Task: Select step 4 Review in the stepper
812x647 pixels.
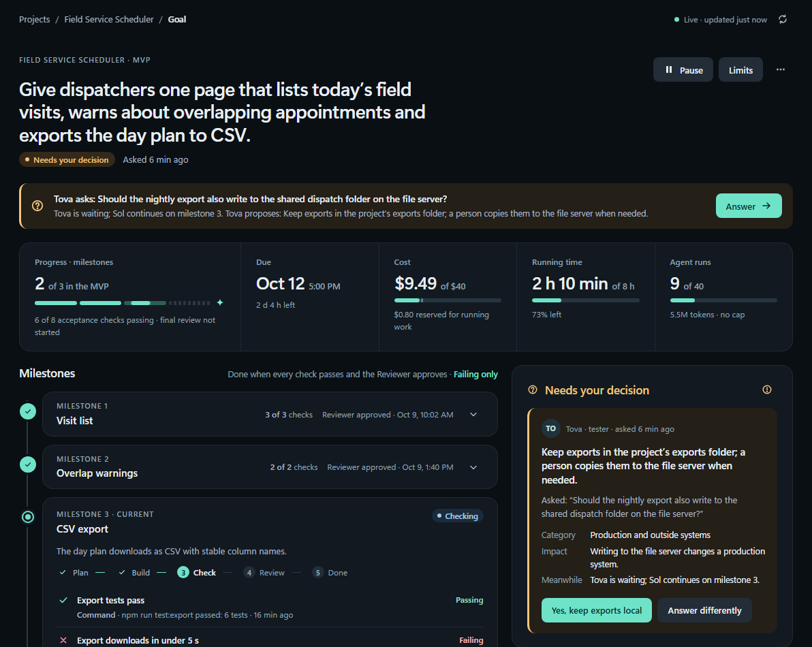Action: [x=264, y=573]
